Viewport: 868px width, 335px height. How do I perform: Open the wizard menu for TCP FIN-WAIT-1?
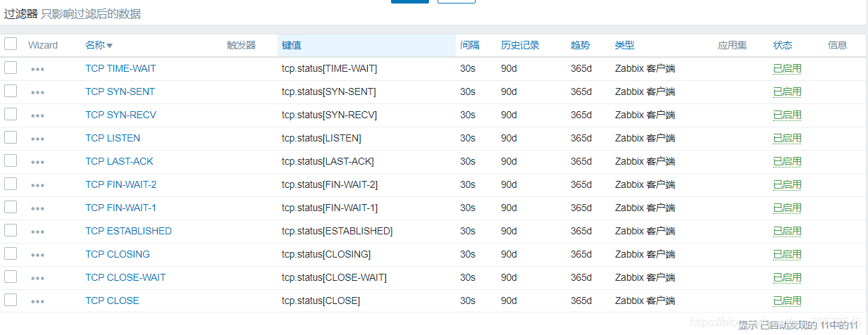click(38, 209)
